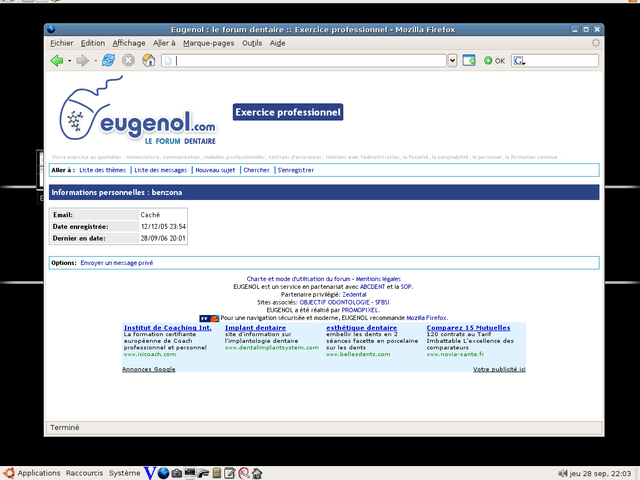
Task: Click the Annonces Google link
Action: coord(149,369)
